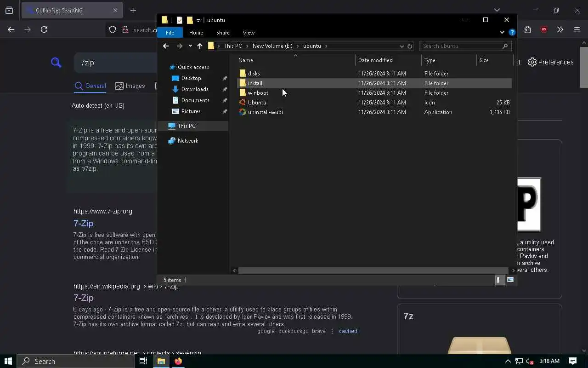Open Explorer help question mark icon
The width and height of the screenshot is (588, 368).
pyautogui.click(x=512, y=32)
